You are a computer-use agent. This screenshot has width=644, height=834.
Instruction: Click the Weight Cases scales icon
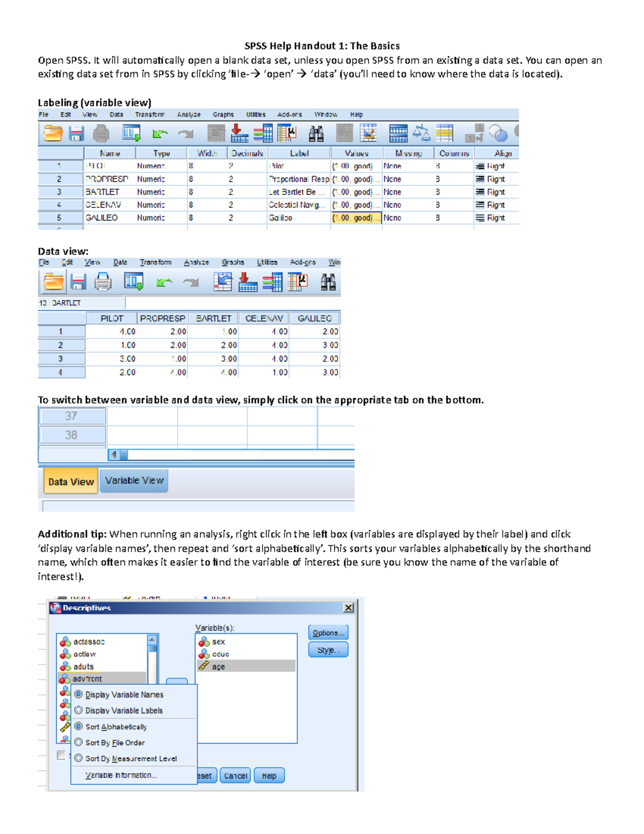421,133
